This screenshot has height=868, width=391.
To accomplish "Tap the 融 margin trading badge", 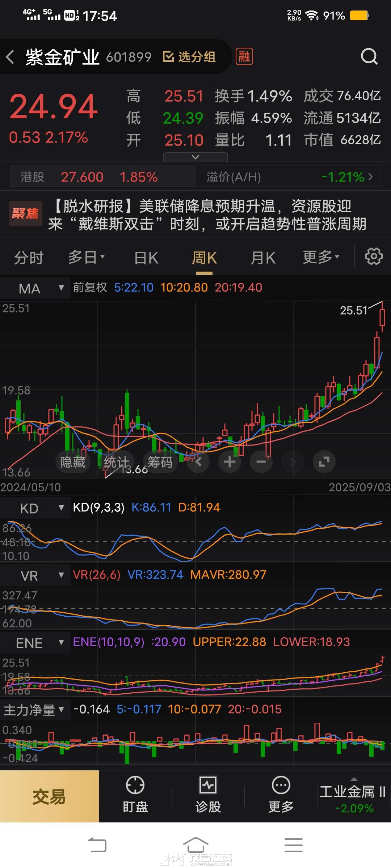I will click(244, 57).
